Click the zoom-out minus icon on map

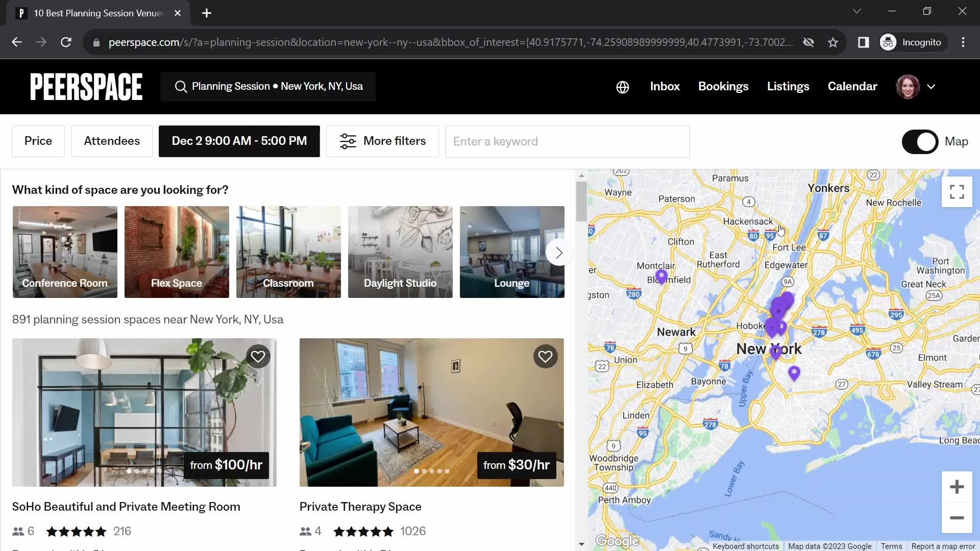[957, 518]
